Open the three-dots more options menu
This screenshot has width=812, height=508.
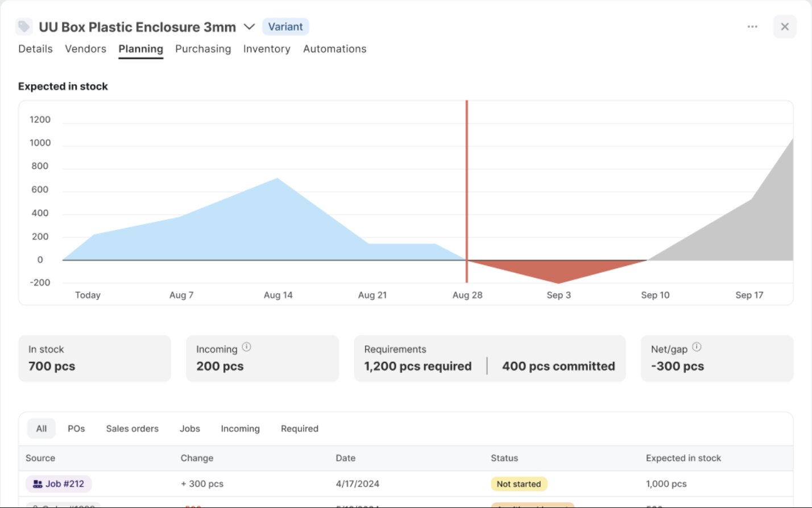[x=752, y=27]
